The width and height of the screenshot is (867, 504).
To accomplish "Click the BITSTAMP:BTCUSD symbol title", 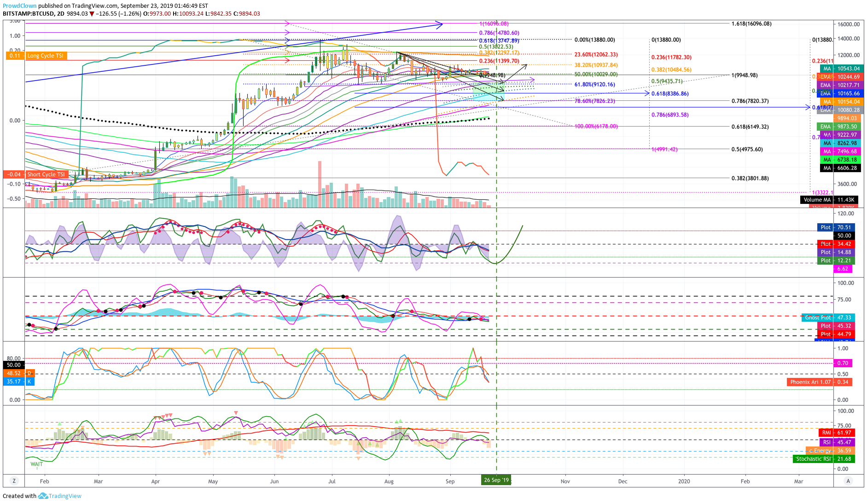I will click(x=29, y=14).
